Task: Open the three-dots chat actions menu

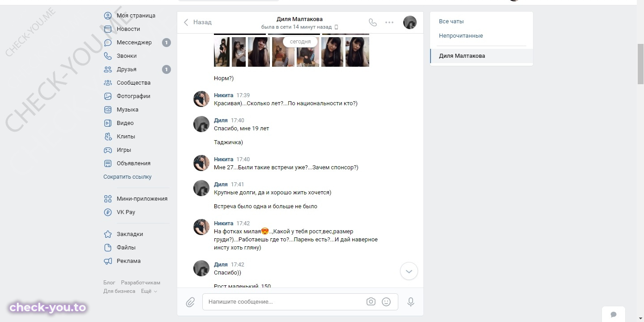Action: 389,22
